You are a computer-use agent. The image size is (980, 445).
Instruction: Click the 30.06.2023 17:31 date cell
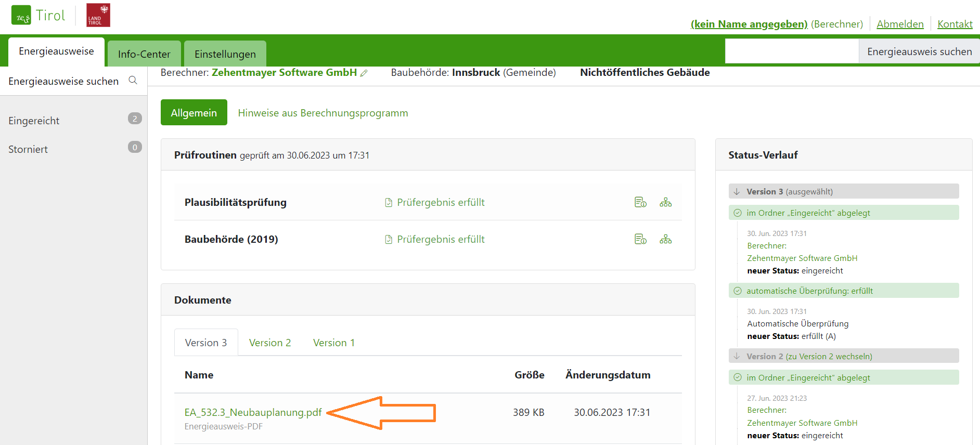tap(612, 412)
